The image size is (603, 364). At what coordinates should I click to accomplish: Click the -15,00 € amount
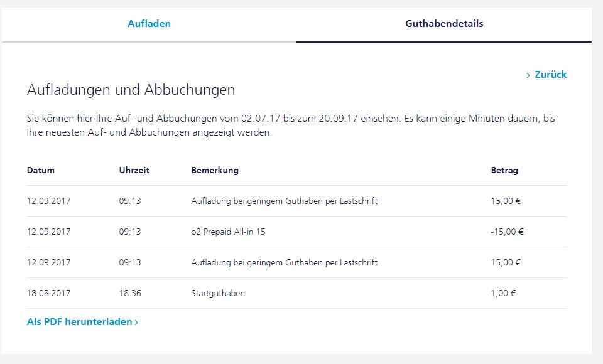coord(507,232)
